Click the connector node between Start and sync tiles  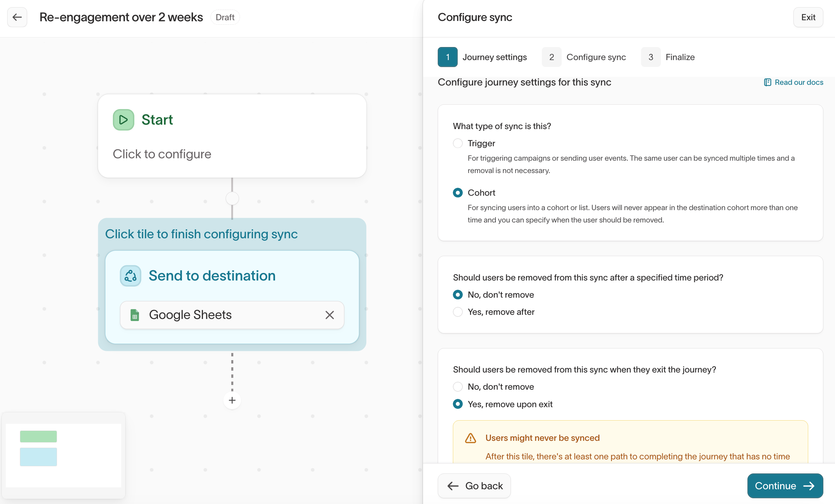tap(232, 198)
